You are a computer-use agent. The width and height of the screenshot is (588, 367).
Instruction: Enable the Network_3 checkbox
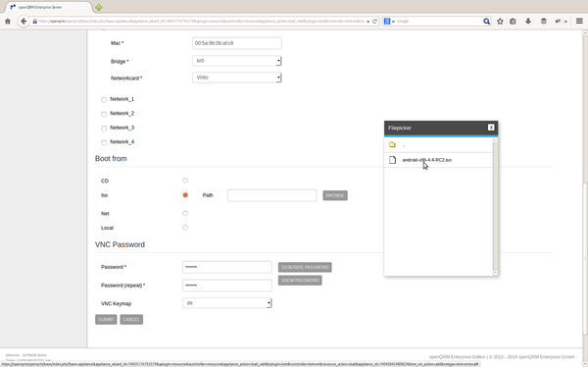pyautogui.click(x=104, y=129)
